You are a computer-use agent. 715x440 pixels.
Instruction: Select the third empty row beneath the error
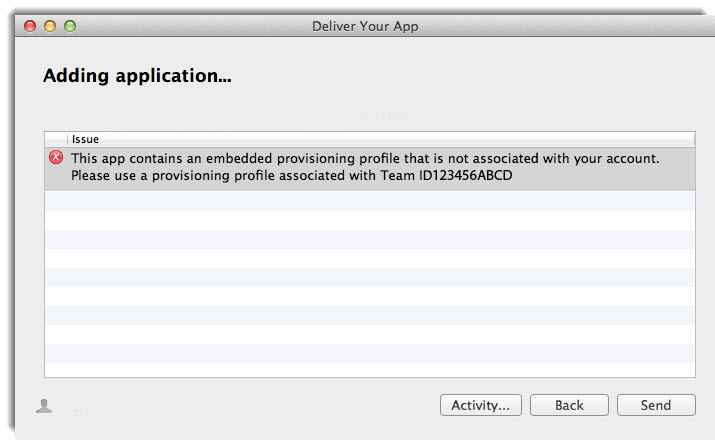coord(370,238)
